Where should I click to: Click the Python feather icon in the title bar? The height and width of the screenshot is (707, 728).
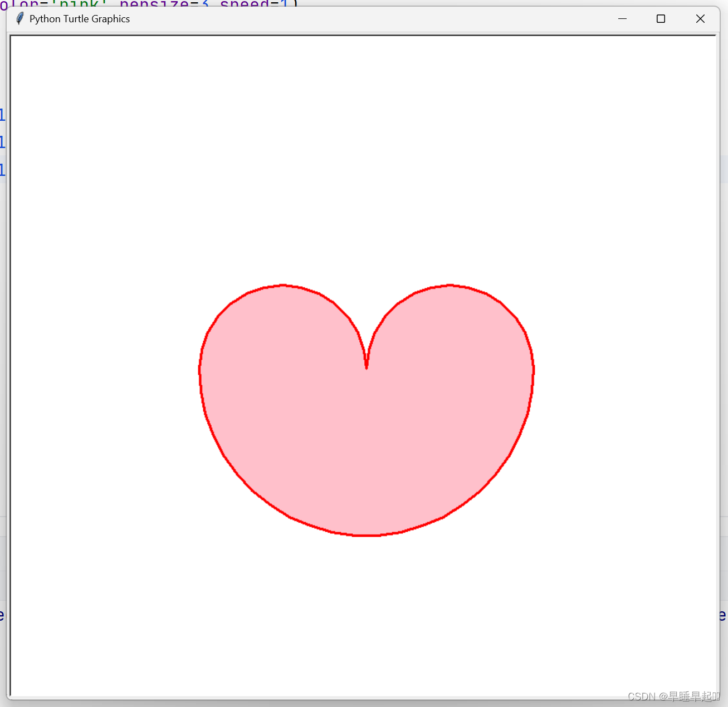click(19, 18)
